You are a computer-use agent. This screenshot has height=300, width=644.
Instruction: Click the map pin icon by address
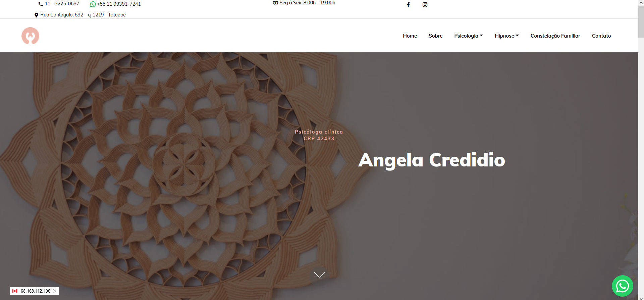[36, 15]
